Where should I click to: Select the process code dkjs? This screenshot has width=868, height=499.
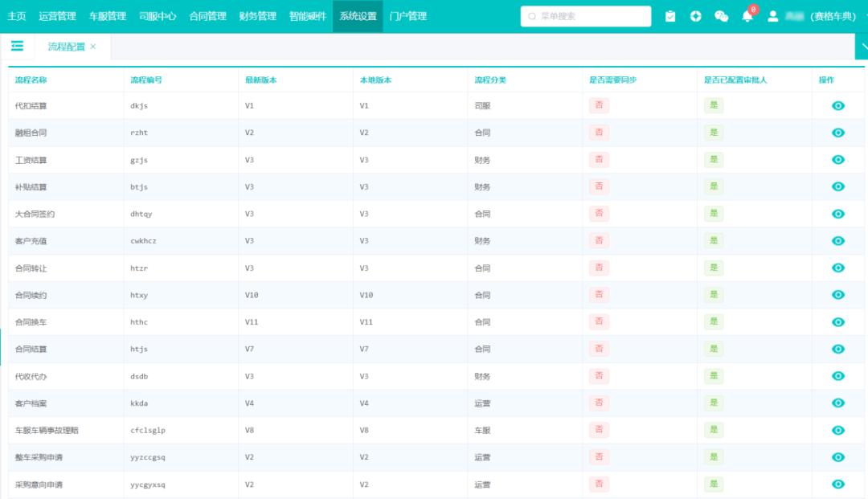(139, 105)
